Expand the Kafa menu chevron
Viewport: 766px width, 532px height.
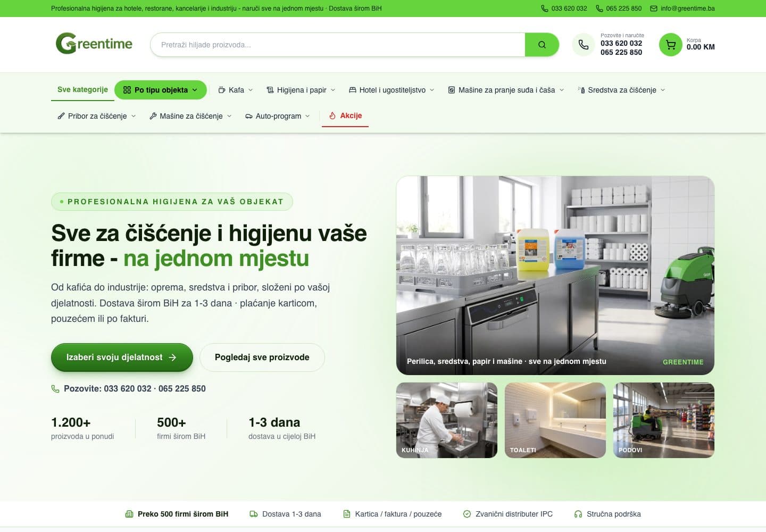pos(251,90)
